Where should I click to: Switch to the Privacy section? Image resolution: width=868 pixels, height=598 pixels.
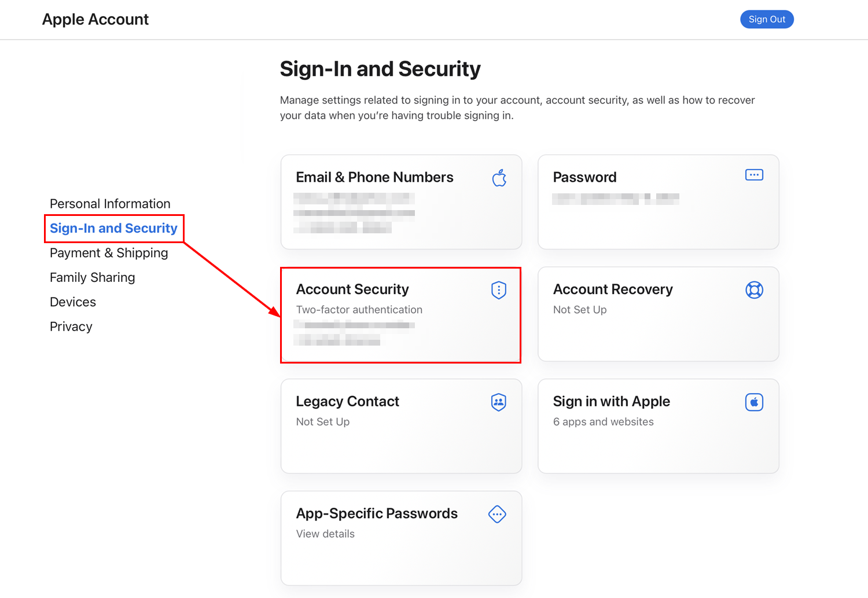pyautogui.click(x=71, y=326)
